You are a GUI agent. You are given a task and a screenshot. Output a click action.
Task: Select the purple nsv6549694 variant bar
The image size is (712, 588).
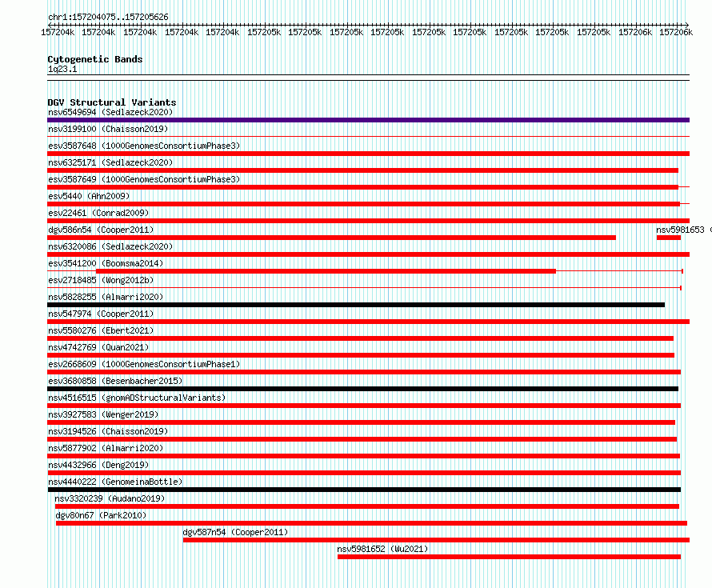368,120
